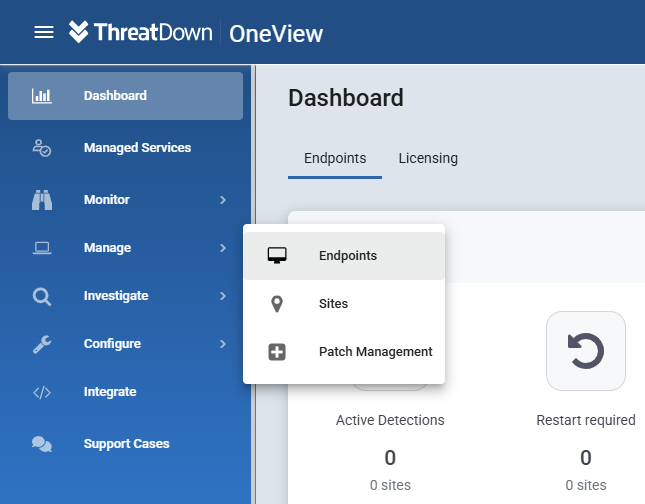Click the Monitor binoculars icon
Screen dimensions: 645x504
42,200
